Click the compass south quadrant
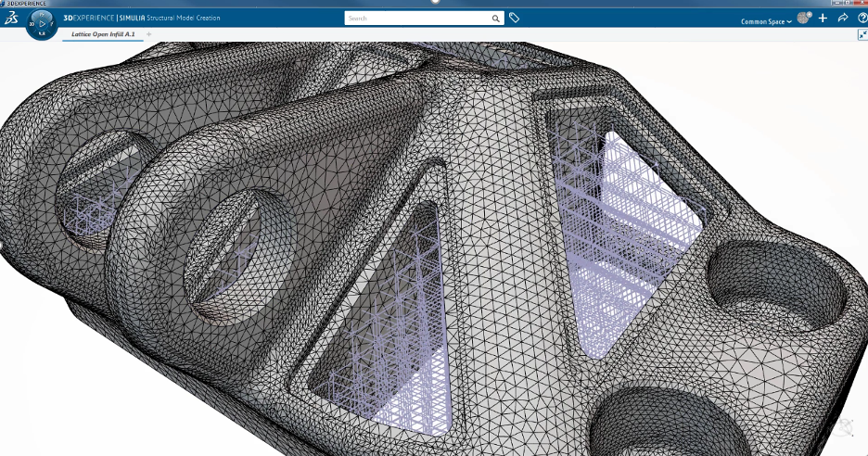Screen dimensions: 868x456 [42, 34]
